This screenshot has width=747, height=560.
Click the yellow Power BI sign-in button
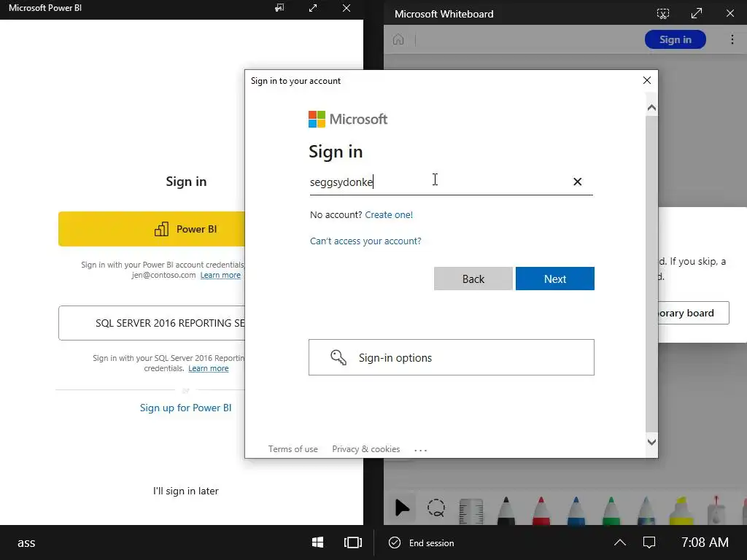pyautogui.click(x=152, y=229)
